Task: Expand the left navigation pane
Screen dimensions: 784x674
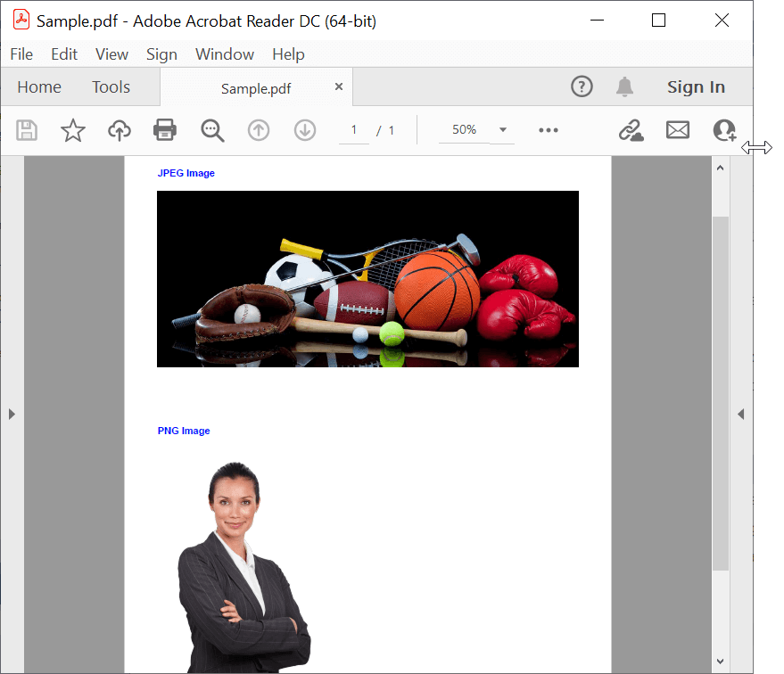Action: point(12,414)
